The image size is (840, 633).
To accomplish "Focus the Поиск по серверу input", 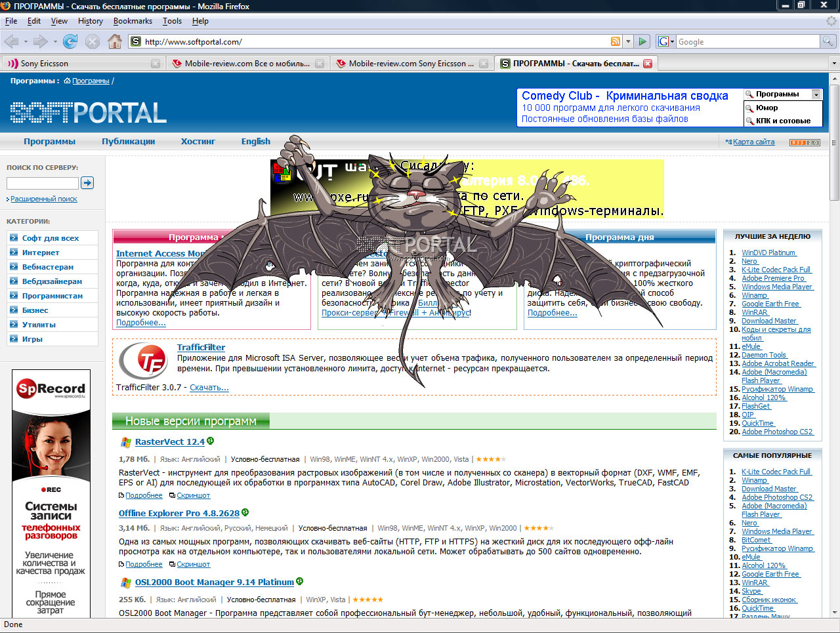I will point(43,183).
